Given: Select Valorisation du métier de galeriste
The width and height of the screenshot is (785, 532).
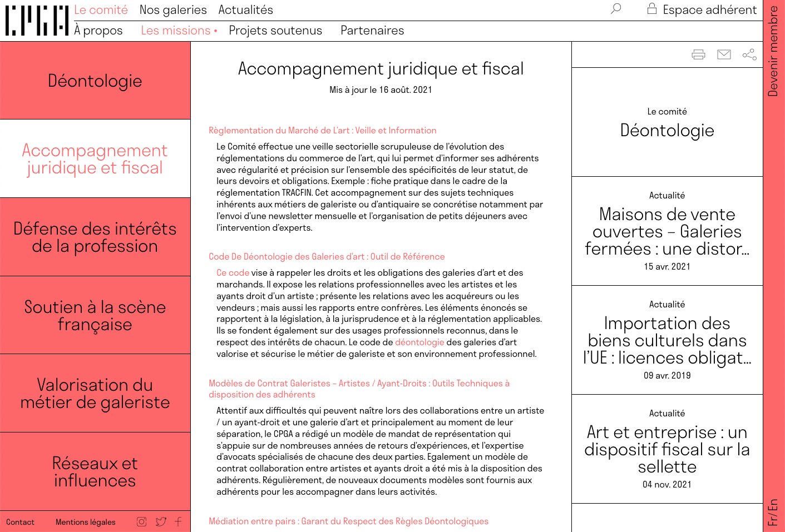Looking at the screenshot, I should (95, 393).
